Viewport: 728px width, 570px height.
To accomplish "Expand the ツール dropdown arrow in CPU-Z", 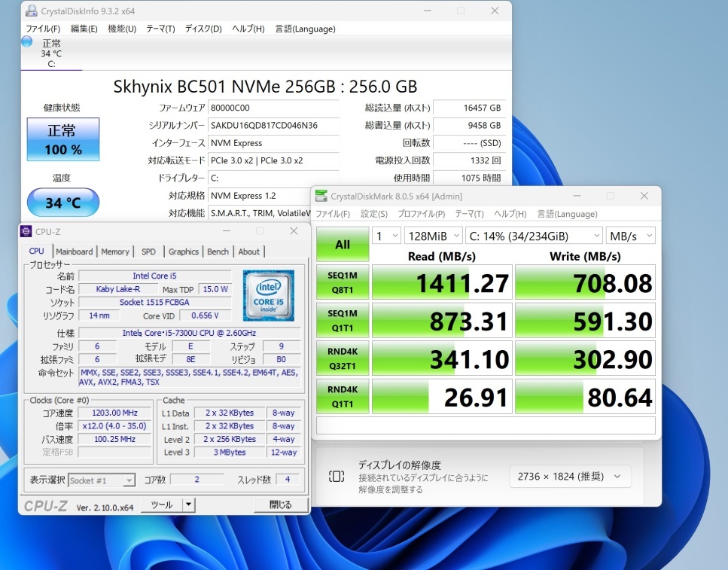I will pos(188,504).
